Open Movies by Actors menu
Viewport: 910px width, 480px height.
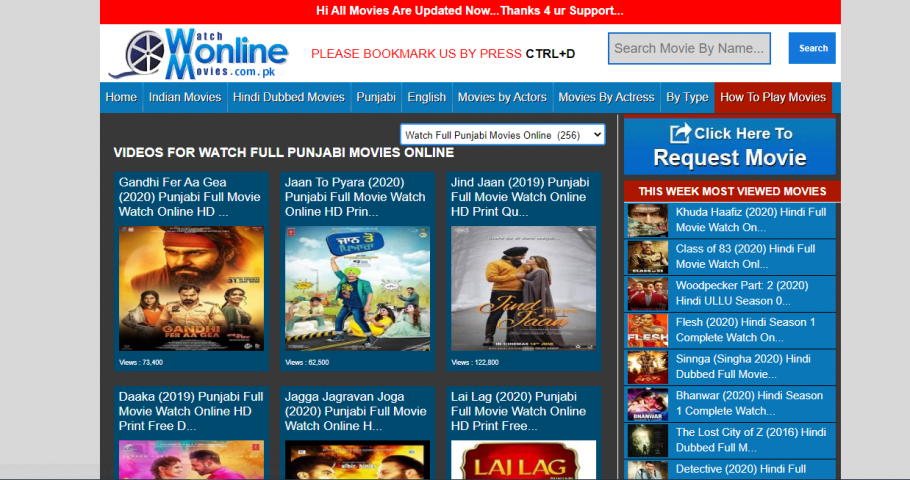click(502, 97)
